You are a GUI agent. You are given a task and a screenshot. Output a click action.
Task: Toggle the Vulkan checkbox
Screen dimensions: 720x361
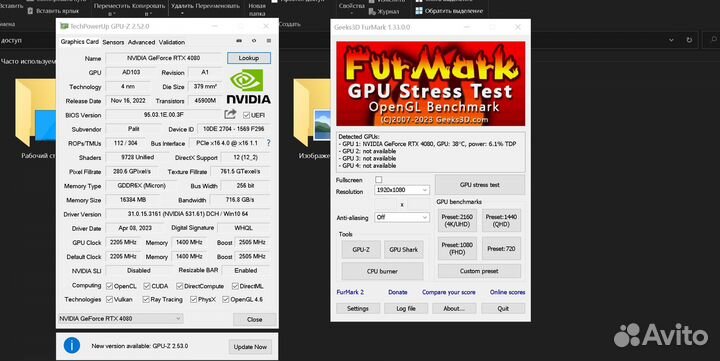point(109,299)
